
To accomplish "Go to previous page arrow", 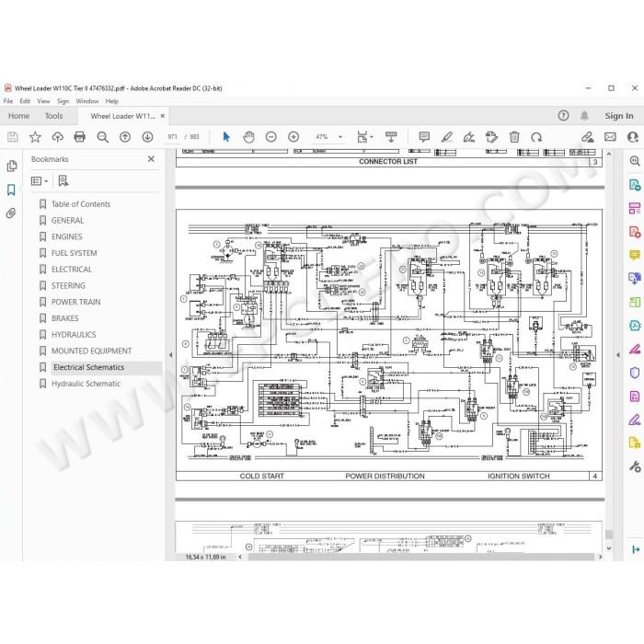I will point(125,137).
